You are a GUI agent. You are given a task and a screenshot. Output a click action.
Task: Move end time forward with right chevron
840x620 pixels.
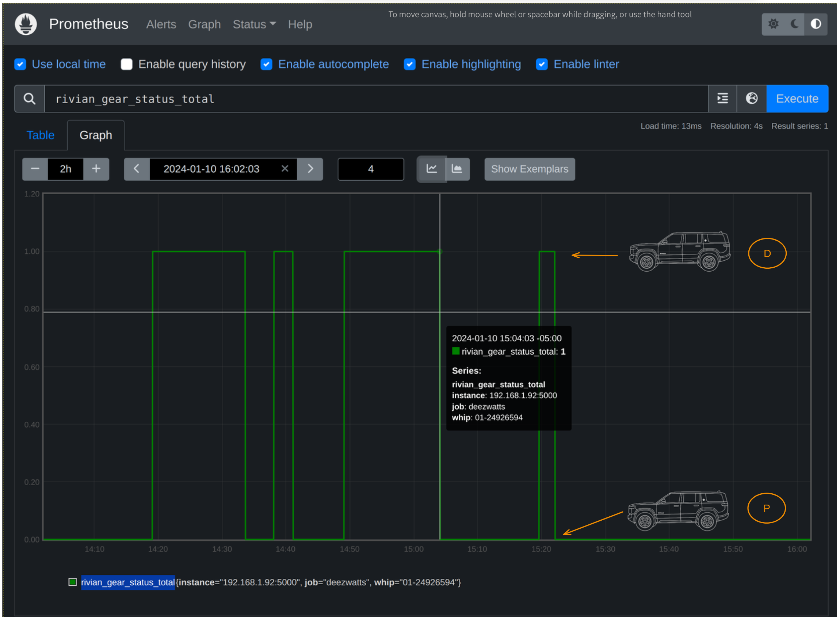pos(310,169)
